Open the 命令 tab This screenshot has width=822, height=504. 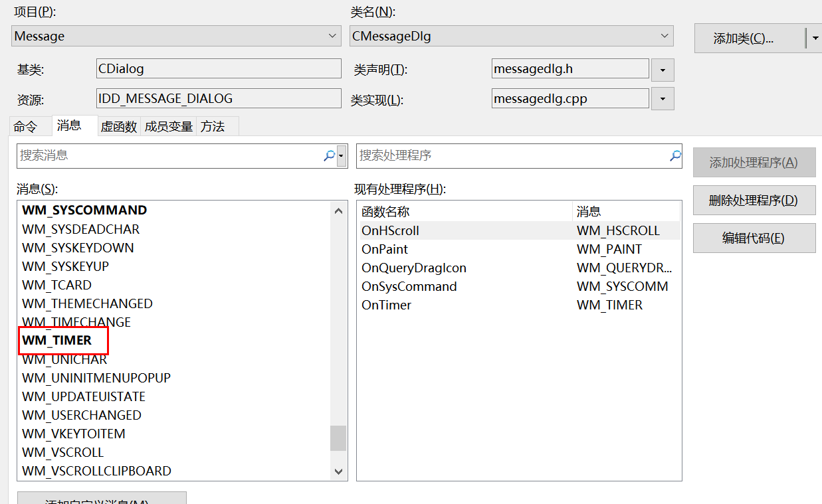[29, 126]
